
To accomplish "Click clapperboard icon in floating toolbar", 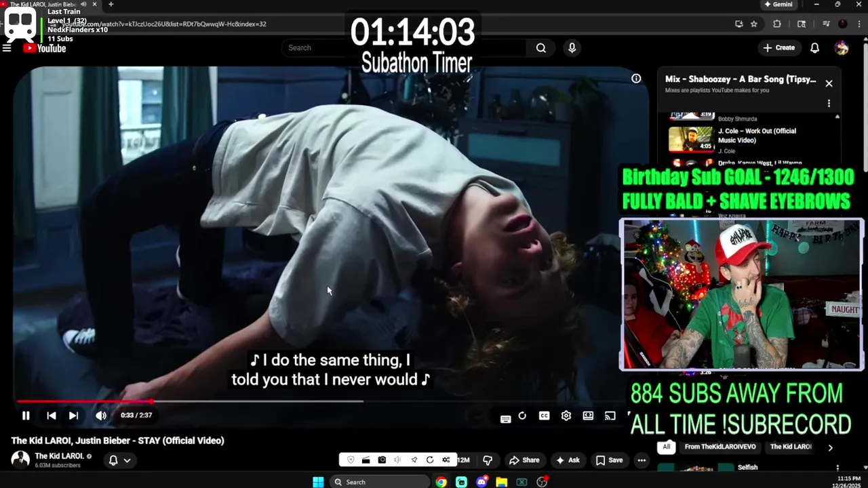I will 366,460.
